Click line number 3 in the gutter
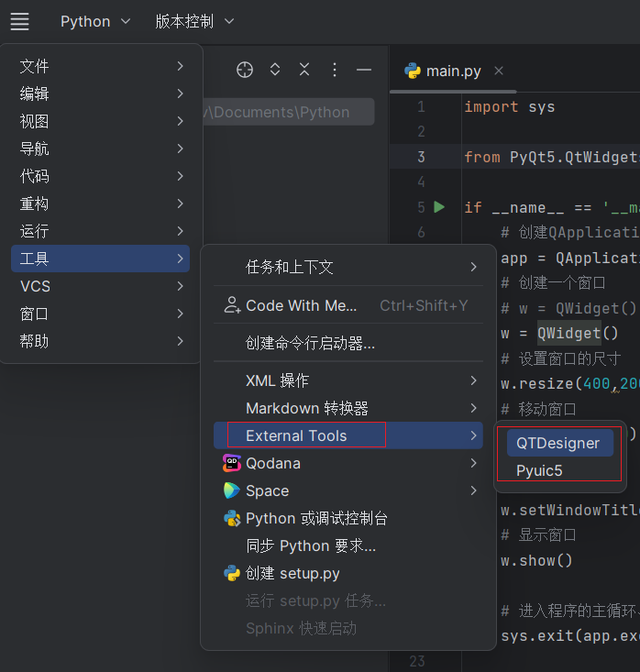This screenshot has height=672, width=640. pyautogui.click(x=422, y=157)
